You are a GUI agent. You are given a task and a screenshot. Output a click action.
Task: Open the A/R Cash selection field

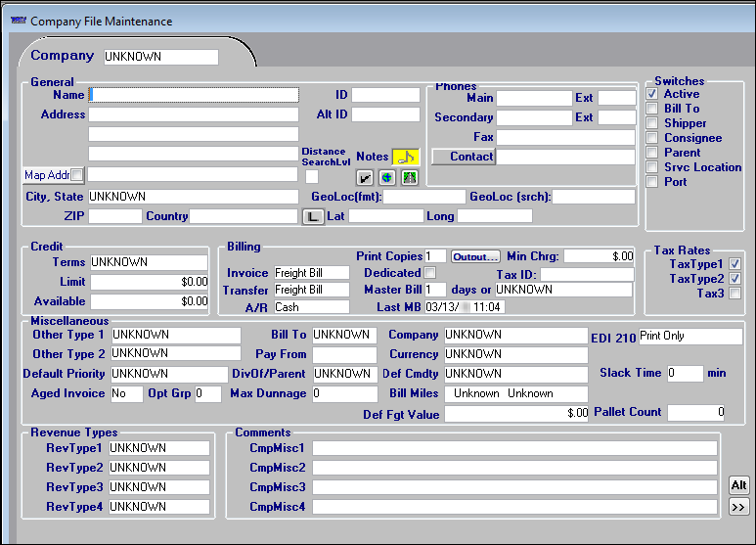tap(311, 307)
